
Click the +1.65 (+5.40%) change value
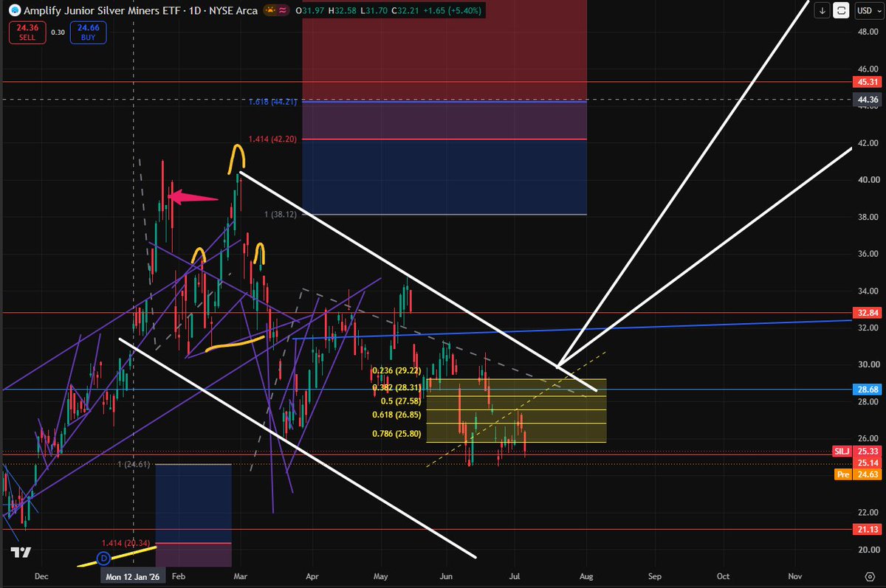pyautogui.click(x=451, y=11)
